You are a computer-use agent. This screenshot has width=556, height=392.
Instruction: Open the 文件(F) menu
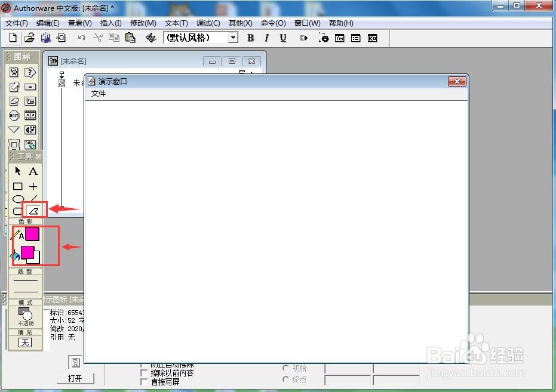click(x=16, y=23)
